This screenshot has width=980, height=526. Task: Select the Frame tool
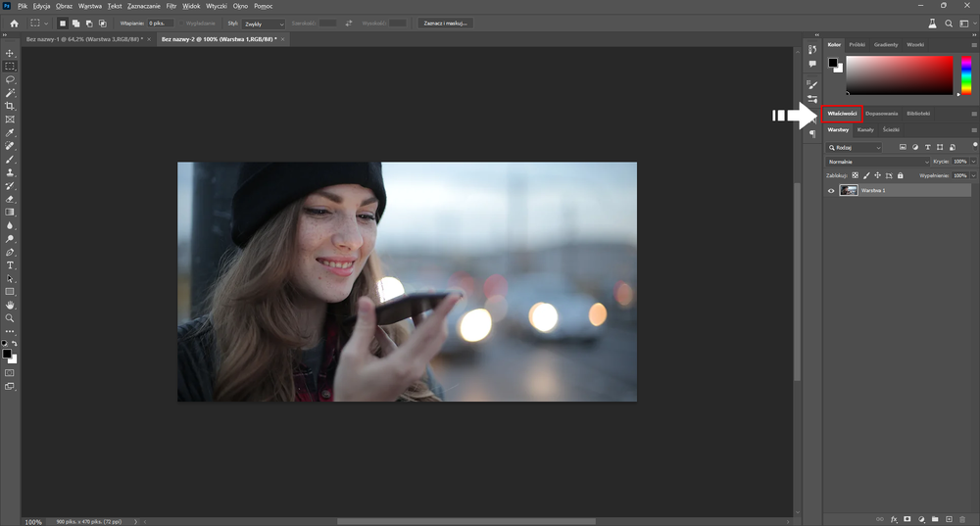10,120
